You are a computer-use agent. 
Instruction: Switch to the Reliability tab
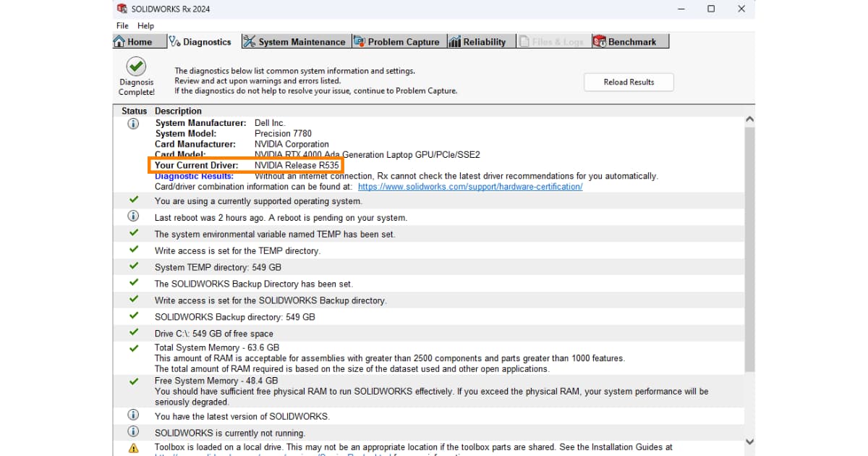(x=484, y=42)
